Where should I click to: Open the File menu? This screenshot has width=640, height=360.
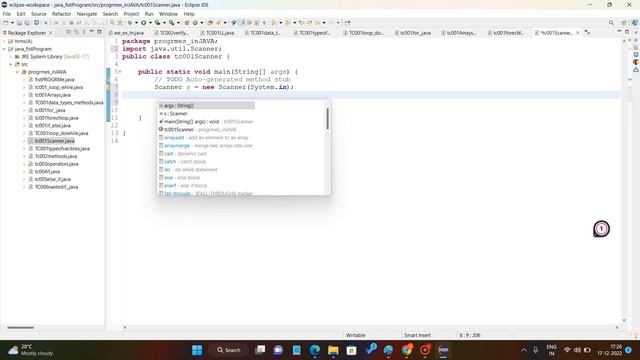[x=7, y=14]
